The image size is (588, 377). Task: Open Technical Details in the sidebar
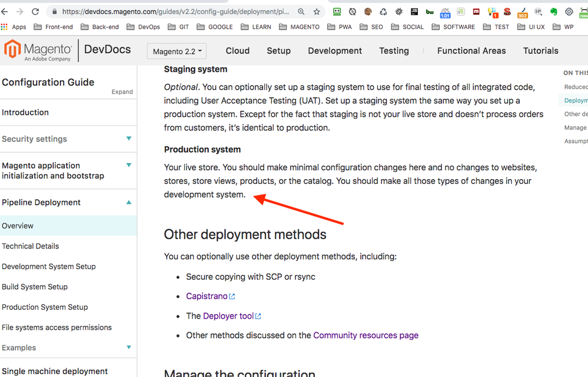click(31, 246)
